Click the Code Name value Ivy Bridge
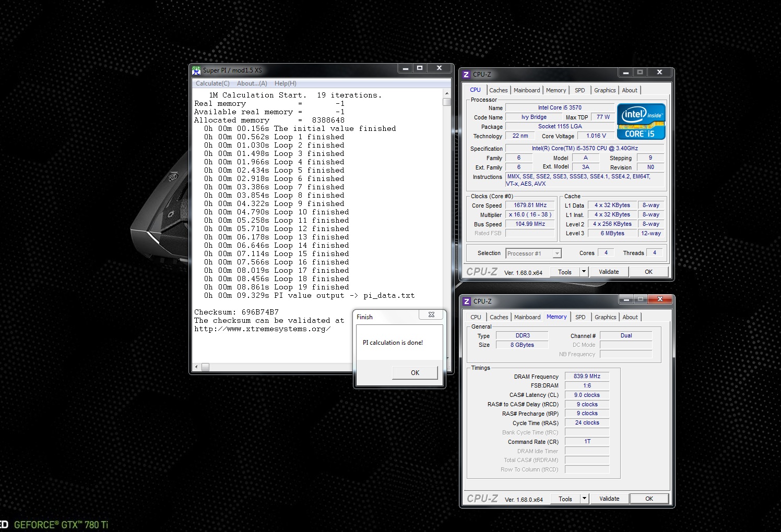The image size is (781, 532). 534,117
